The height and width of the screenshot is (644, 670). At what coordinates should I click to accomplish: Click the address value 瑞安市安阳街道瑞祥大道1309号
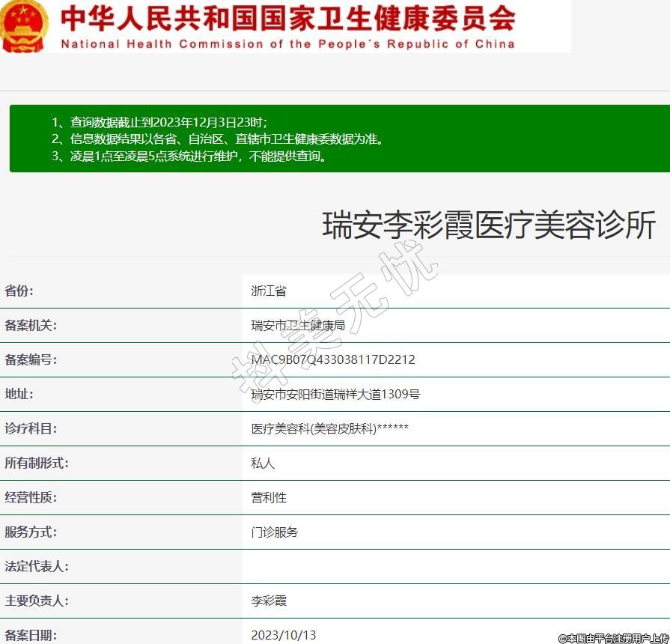(x=335, y=395)
